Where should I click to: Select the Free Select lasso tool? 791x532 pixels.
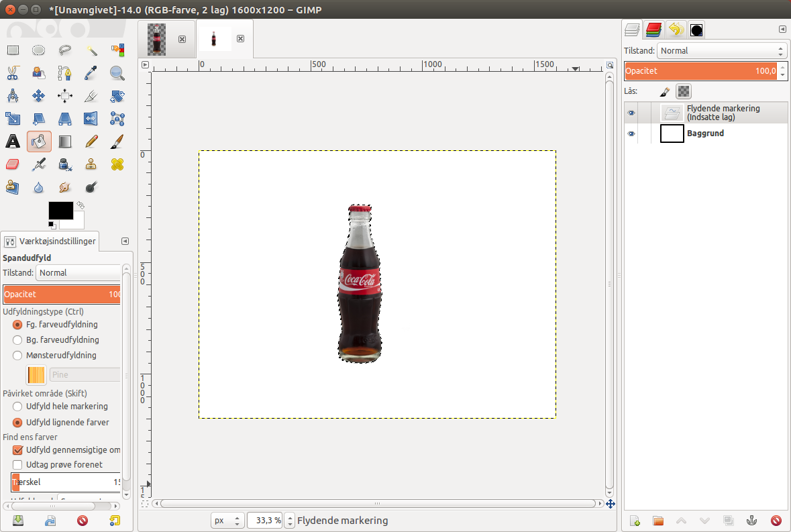[x=65, y=50]
